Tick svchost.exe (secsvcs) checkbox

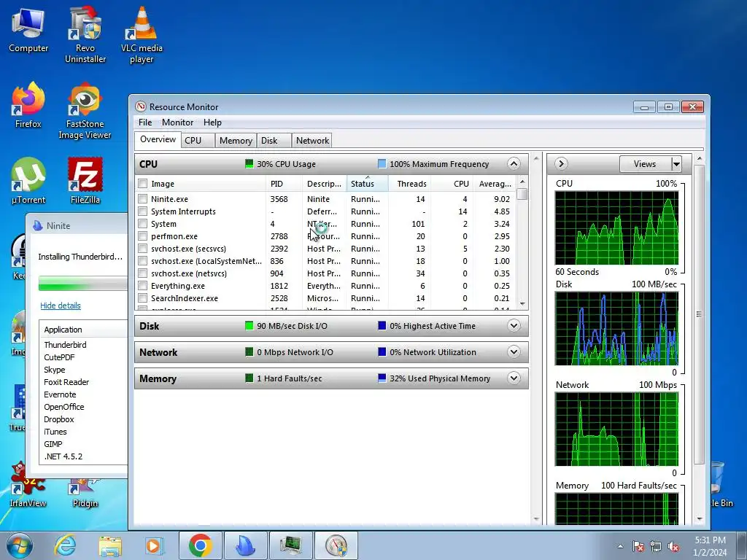142,248
